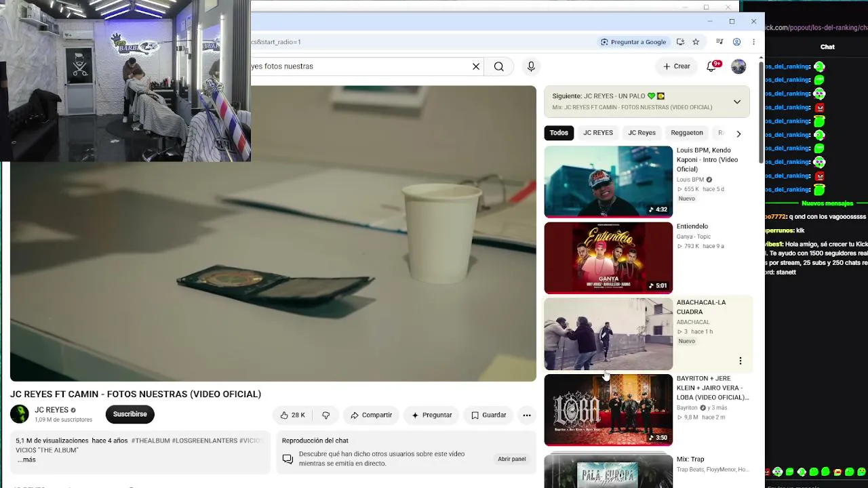Open the Mix: Trap title

pyautogui.click(x=690, y=460)
